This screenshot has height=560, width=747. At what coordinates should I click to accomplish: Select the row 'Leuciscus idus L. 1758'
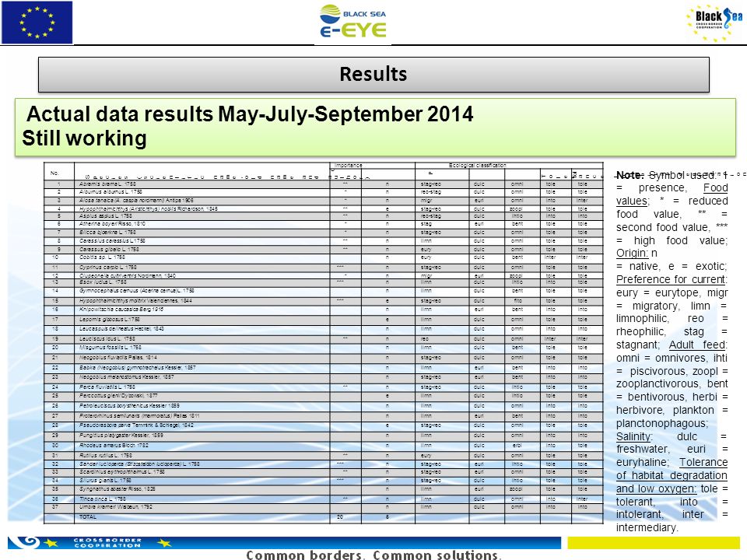(x=324, y=338)
